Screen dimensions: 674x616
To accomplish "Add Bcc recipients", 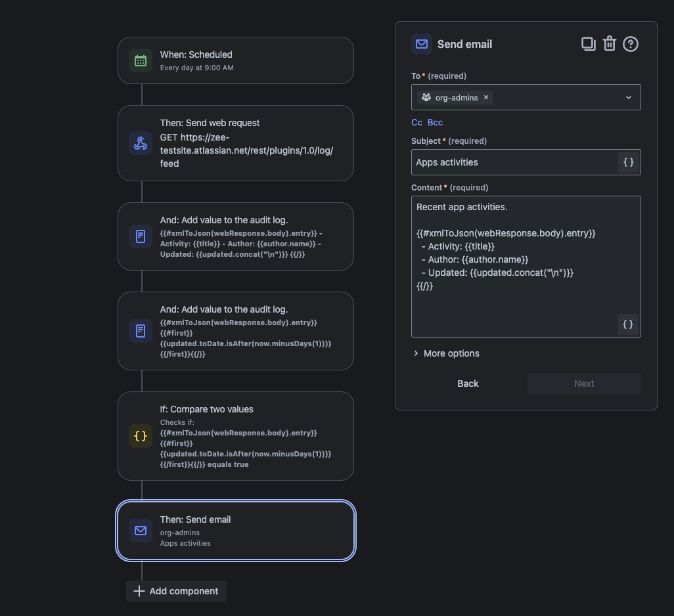I will pyautogui.click(x=435, y=122).
